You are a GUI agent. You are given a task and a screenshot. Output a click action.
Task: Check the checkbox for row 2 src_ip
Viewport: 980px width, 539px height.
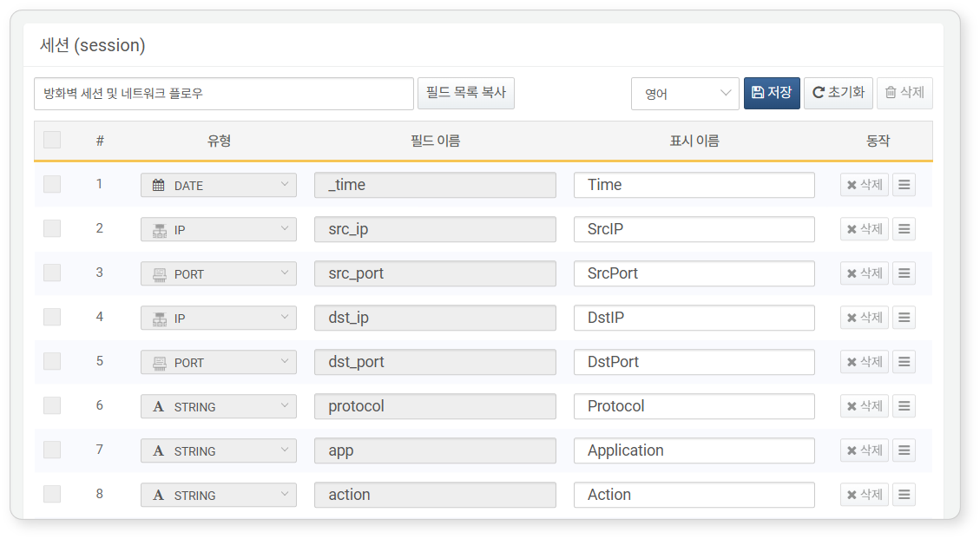click(x=52, y=228)
